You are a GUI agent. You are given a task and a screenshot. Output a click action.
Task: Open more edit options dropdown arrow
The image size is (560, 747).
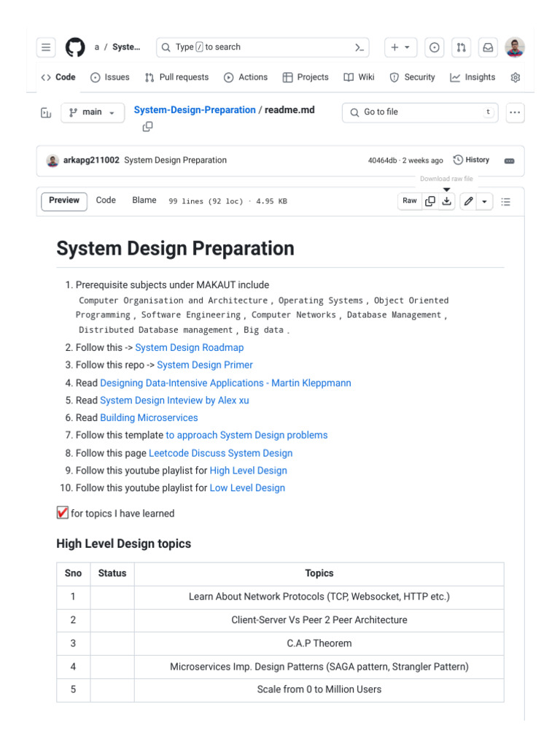[x=484, y=201]
